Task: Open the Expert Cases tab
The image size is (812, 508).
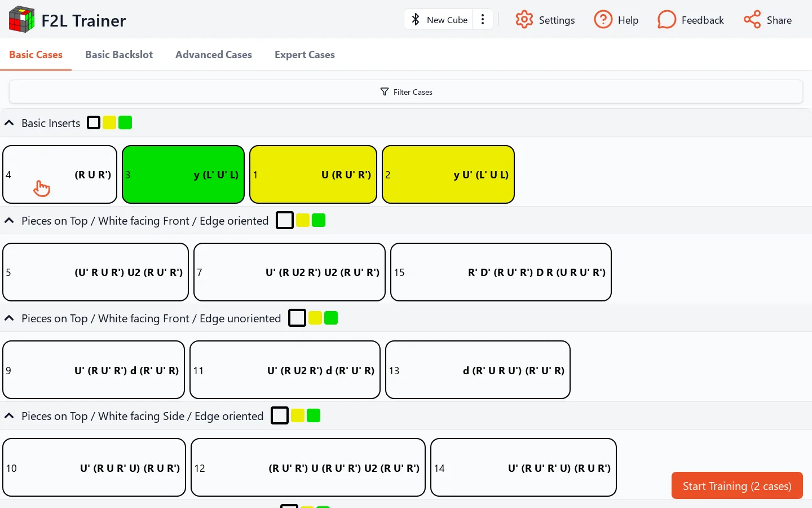Action: (304, 55)
